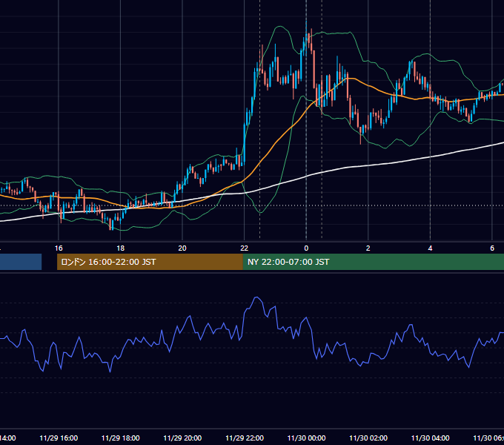This screenshot has width=504, height=445.
Task: Click the NY 22:00-07:00 JST session bar
Action: coord(373,262)
